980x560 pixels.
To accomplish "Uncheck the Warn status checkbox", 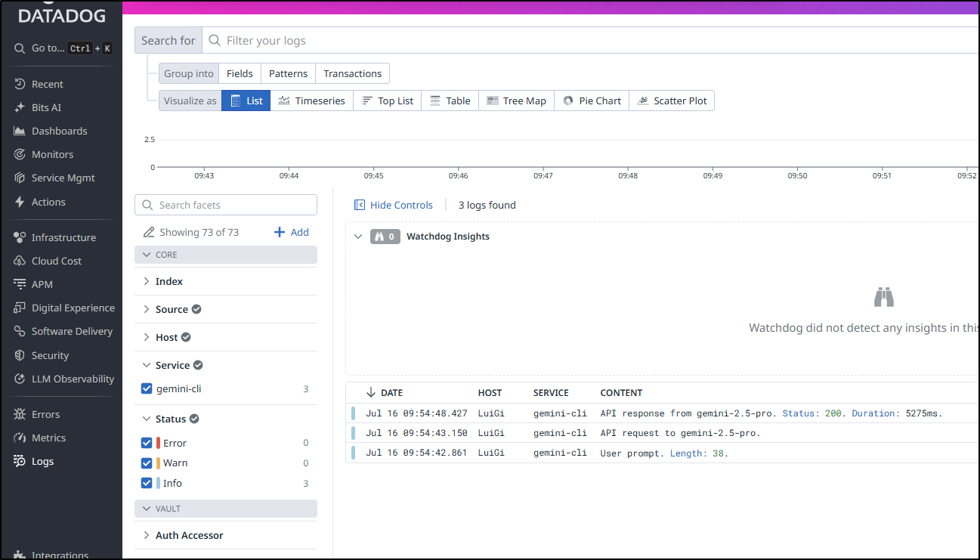I will point(147,463).
